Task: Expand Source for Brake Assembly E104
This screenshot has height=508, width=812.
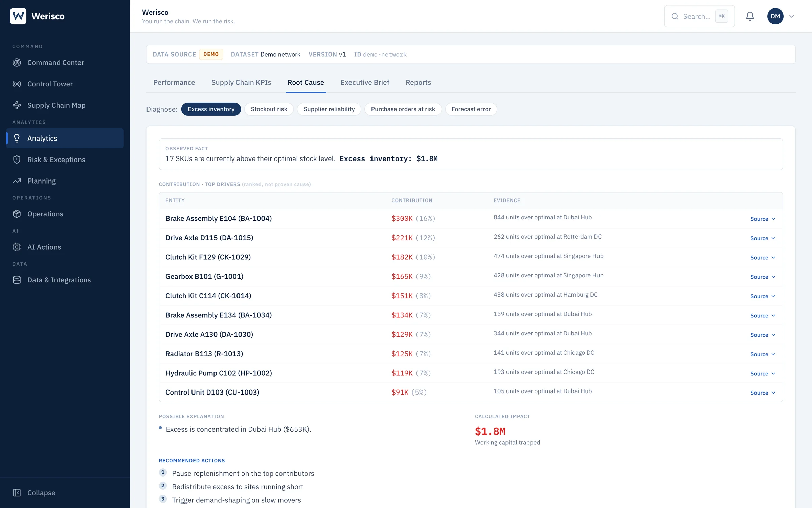Action: click(x=763, y=219)
